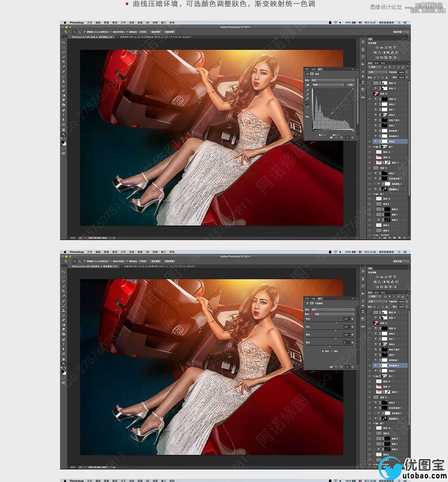
Task: Add a Hue/Saturation adjustment in the Curves screenshot
Action: [375, 52]
